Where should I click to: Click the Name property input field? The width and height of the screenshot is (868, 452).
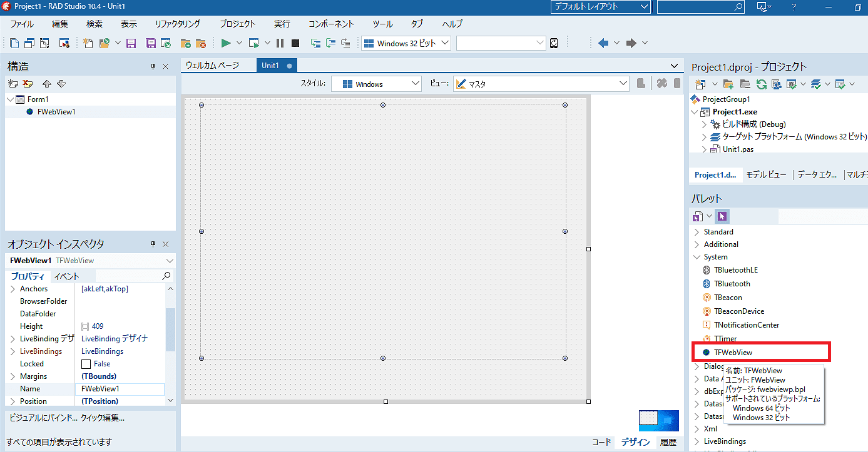pyautogui.click(x=120, y=389)
